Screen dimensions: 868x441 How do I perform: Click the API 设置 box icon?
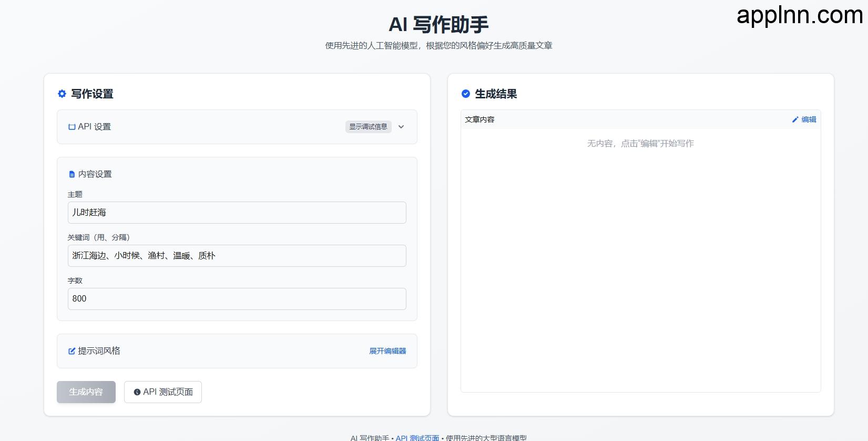72,127
